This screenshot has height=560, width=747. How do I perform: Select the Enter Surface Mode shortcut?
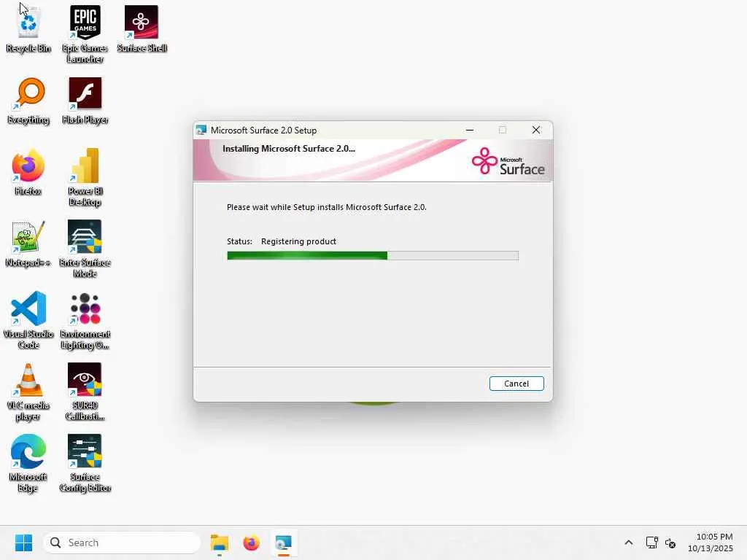point(85,249)
